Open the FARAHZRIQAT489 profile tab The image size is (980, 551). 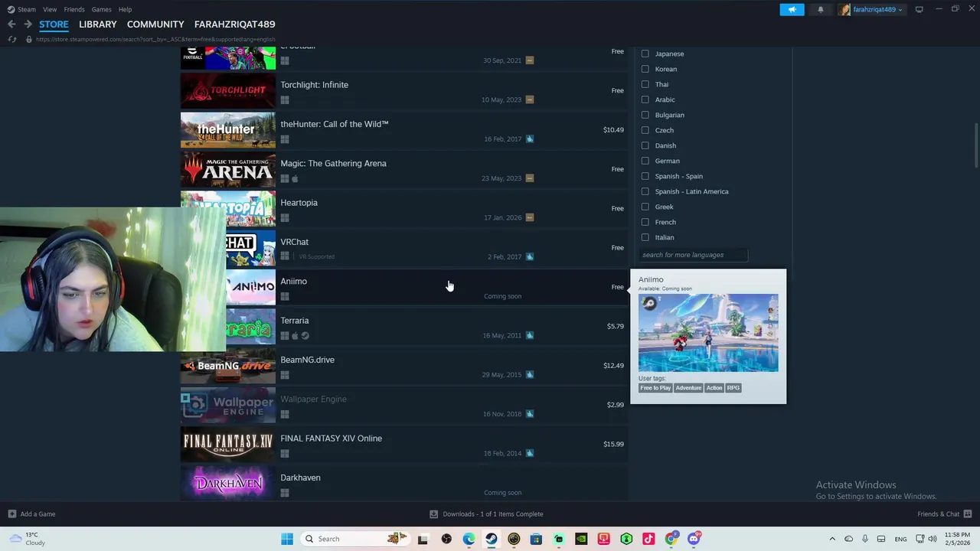pyautogui.click(x=234, y=24)
